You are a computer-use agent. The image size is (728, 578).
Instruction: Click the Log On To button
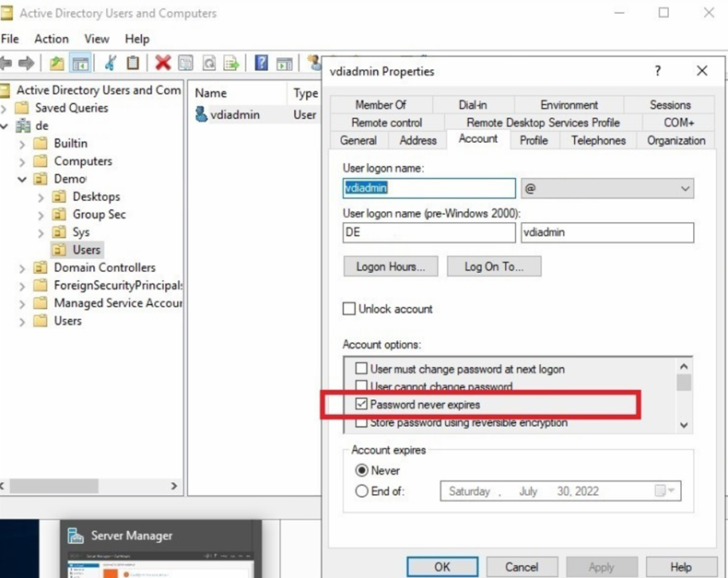[x=494, y=266]
